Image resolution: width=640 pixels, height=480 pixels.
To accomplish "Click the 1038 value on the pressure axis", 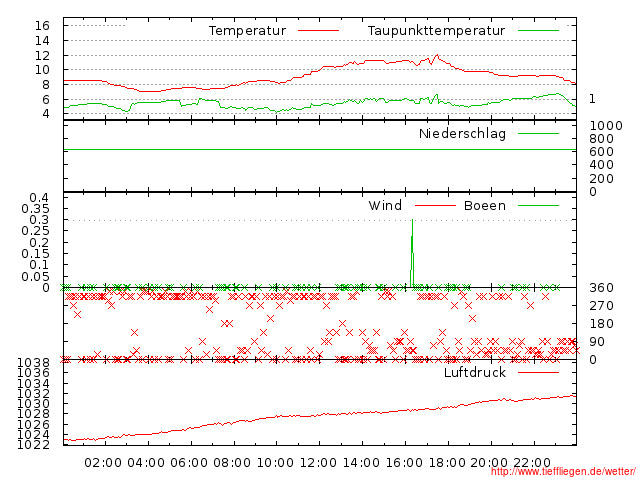I will pyautogui.click(x=33, y=362).
